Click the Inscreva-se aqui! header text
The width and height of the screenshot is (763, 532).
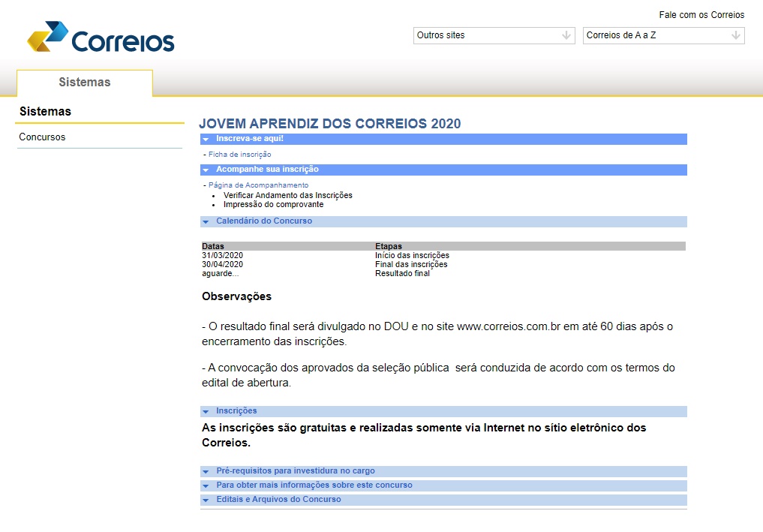tap(250, 139)
